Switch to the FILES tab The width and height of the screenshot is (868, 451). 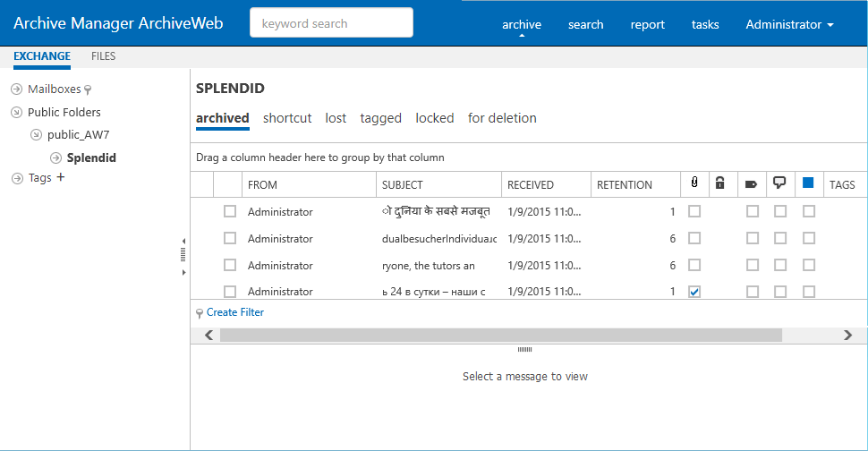pyautogui.click(x=103, y=56)
